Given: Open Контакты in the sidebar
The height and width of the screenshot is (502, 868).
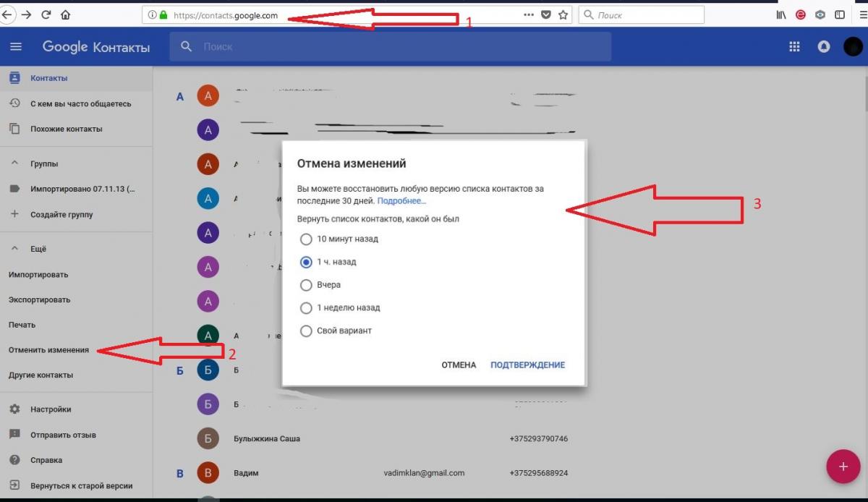Looking at the screenshot, I should tap(77, 78).
